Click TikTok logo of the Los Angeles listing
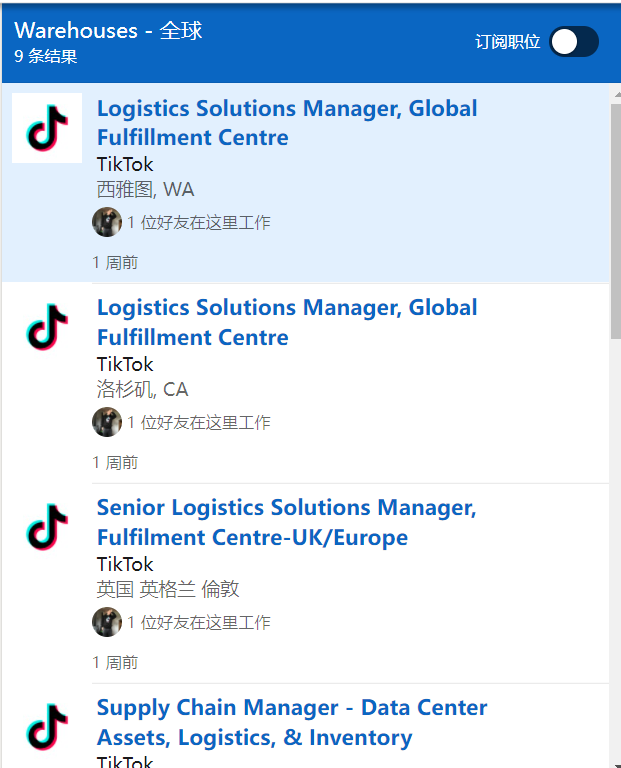Viewport: 621px width, 768px height. 47,328
